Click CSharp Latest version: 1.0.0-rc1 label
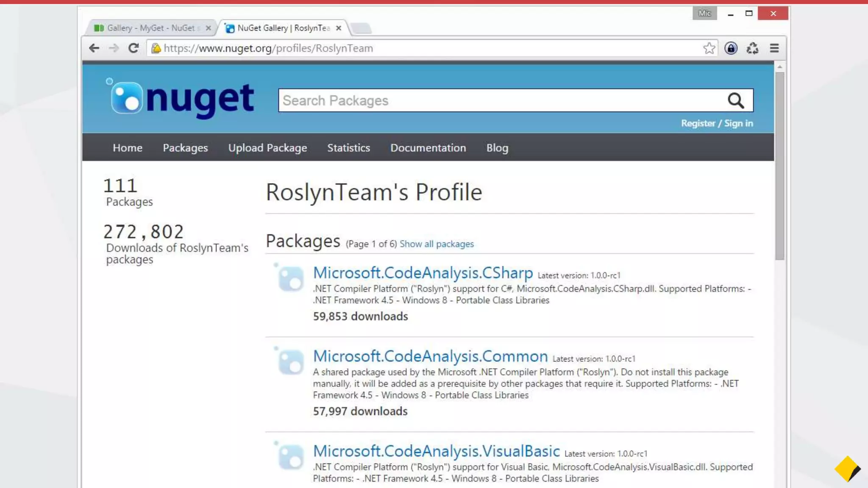This screenshot has height=488, width=868. point(579,275)
